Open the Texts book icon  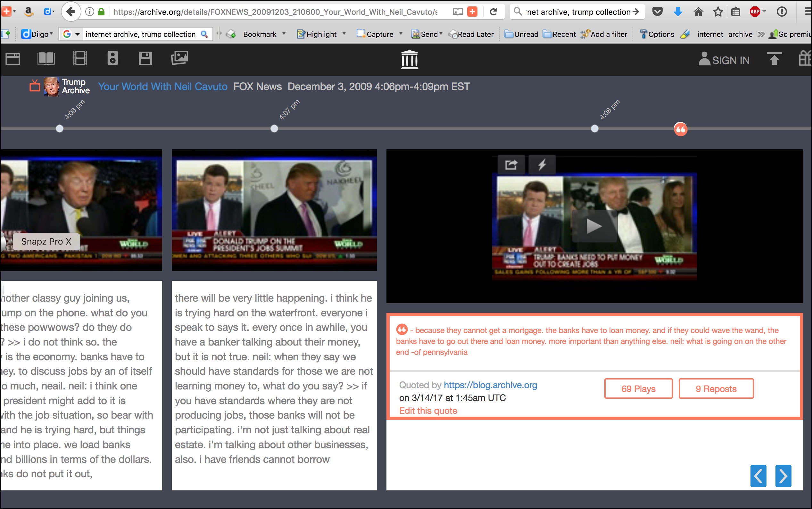pyautogui.click(x=46, y=59)
